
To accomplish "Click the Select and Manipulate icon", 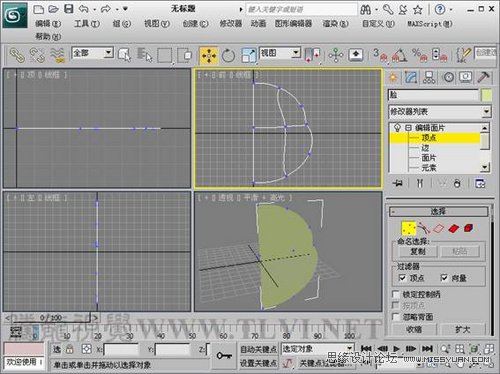I will coord(336,55).
